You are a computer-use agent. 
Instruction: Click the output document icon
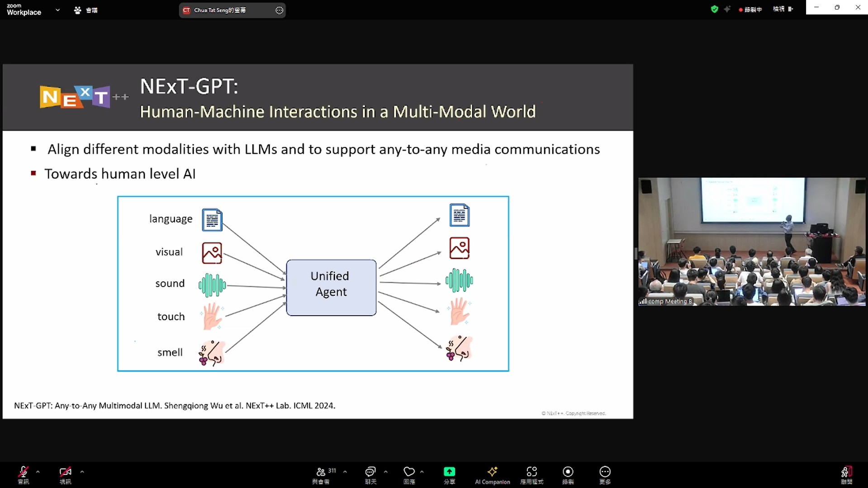click(459, 215)
